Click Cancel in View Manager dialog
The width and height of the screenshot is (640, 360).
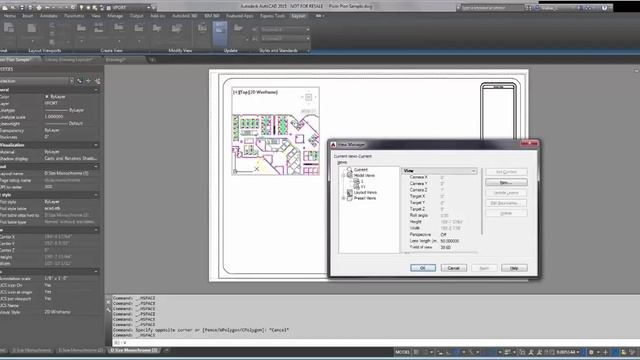pyautogui.click(x=453, y=268)
